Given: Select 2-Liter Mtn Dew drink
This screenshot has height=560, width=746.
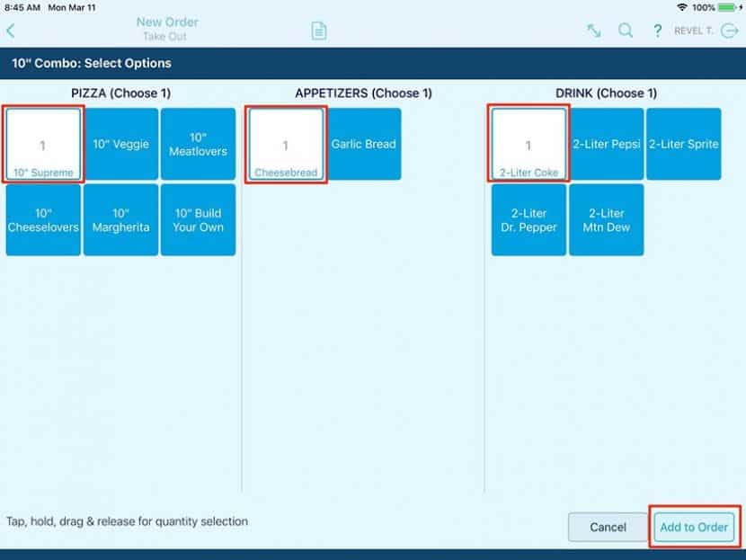Looking at the screenshot, I should (x=606, y=220).
